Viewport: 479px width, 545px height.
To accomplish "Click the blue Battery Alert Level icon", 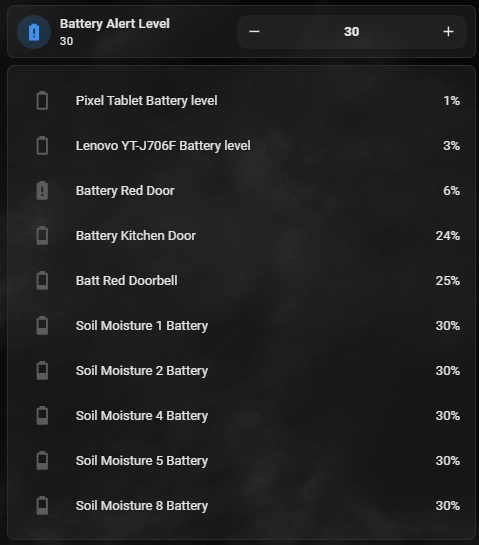I will pyautogui.click(x=34, y=32).
